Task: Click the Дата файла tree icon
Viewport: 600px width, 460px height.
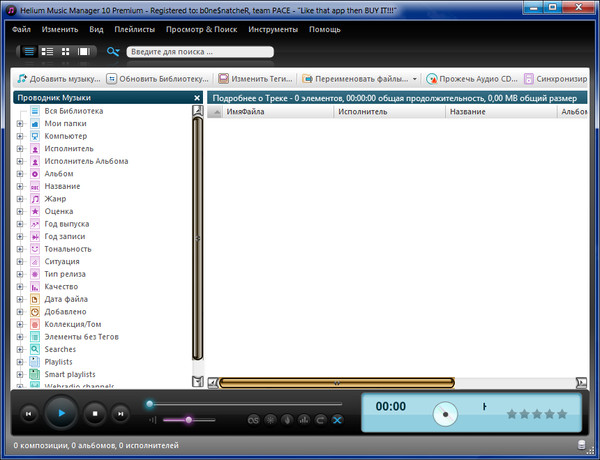Action: tap(35, 299)
